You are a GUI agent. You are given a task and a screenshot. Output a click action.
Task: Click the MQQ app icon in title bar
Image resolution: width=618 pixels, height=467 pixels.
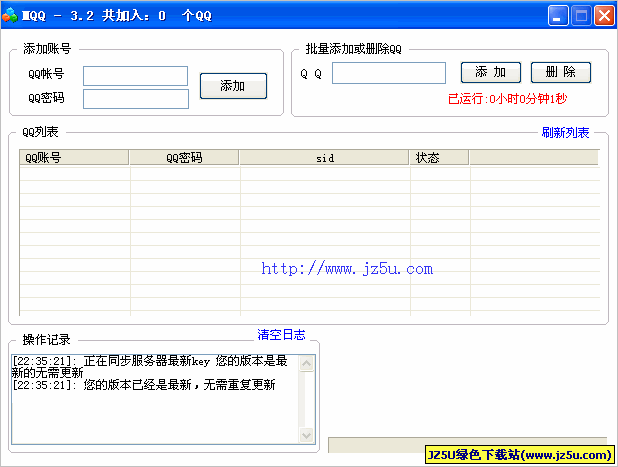coord(10,15)
